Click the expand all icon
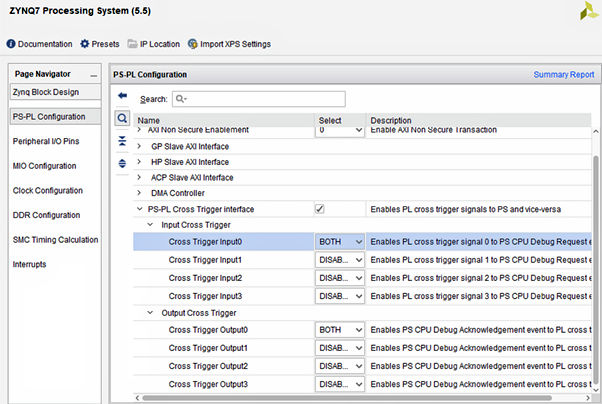This screenshot has width=602, height=404. pyautogui.click(x=123, y=162)
